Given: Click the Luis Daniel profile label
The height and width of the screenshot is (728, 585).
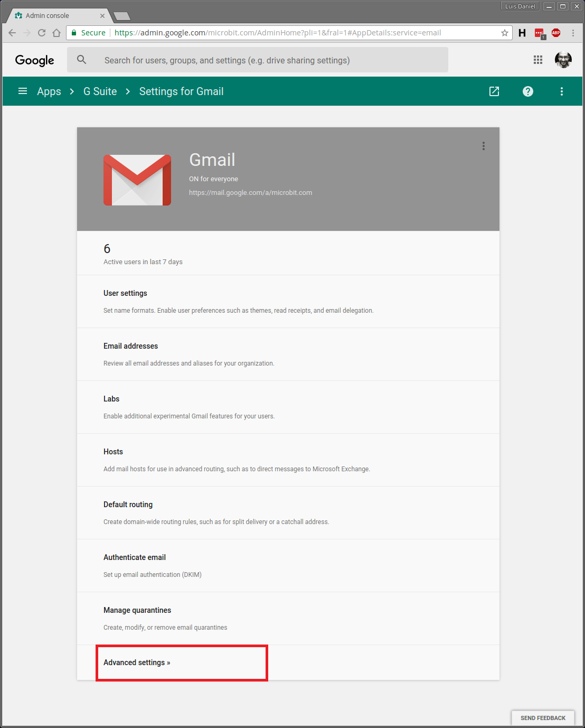Looking at the screenshot, I should [x=520, y=6].
